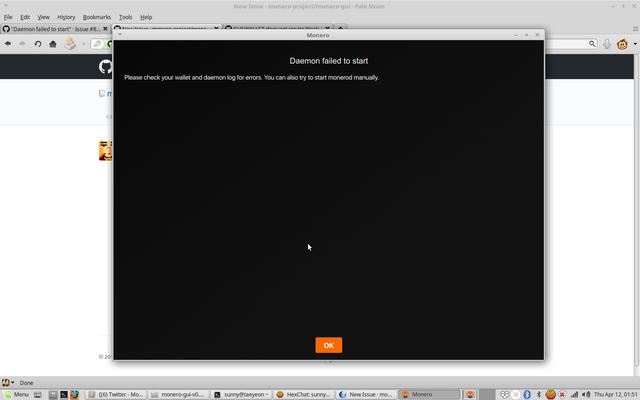
Task: Click the red X tray icon
Action: 562,394
